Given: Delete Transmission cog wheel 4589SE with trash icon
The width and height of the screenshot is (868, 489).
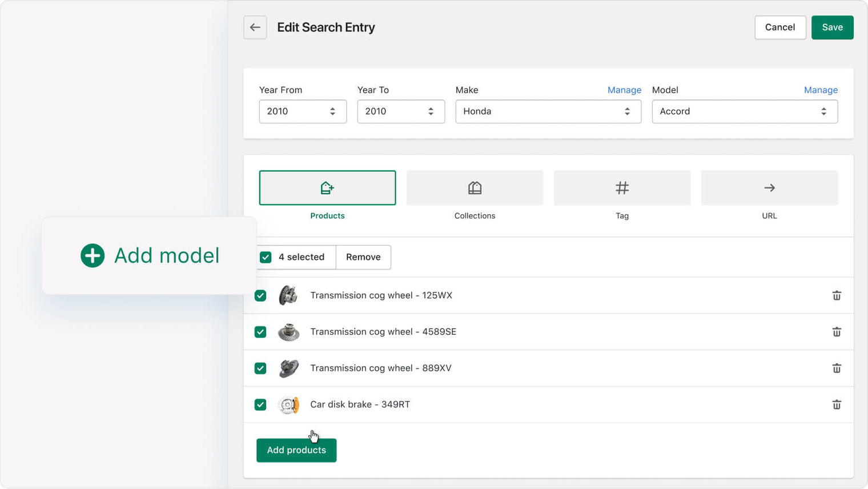Looking at the screenshot, I should point(837,332).
